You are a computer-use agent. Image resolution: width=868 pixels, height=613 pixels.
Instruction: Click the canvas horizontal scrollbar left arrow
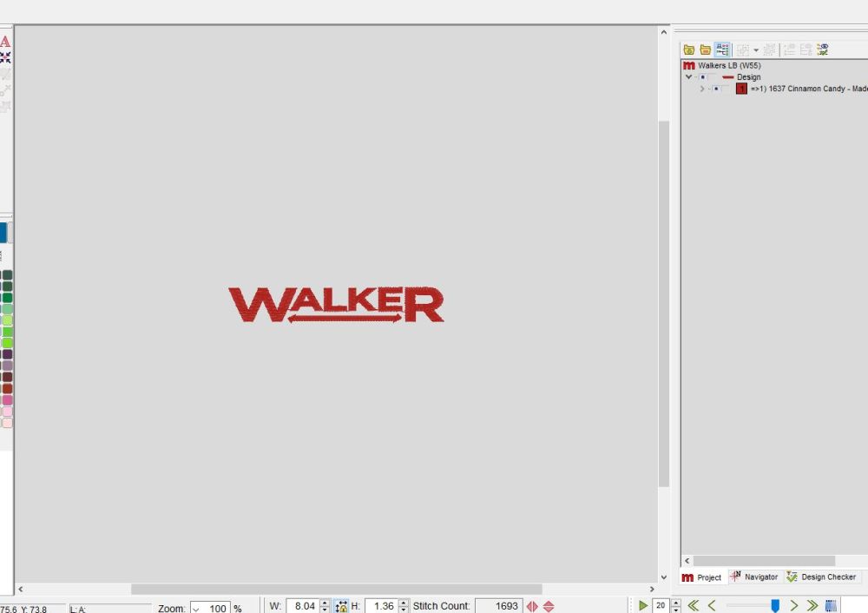tap(21, 590)
